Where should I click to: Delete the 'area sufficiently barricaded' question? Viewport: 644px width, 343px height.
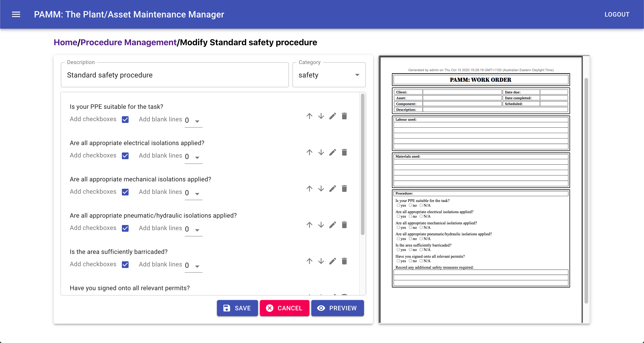(344, 261)
